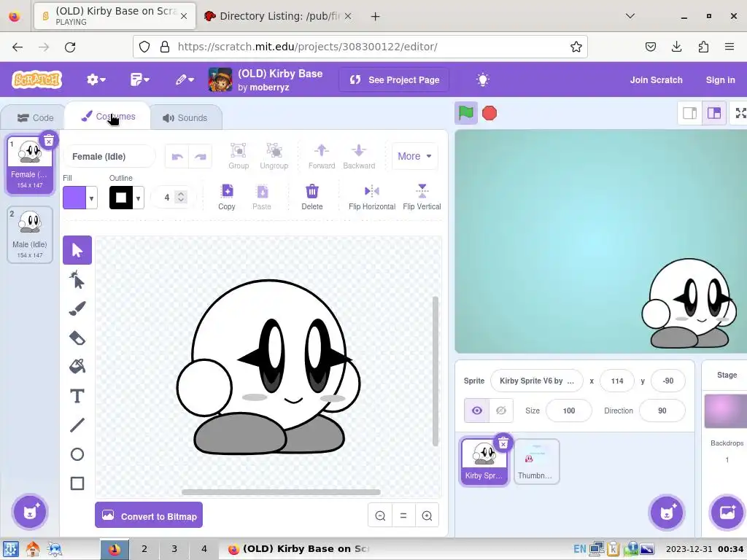Open moberryz author link

tap(269, 87)
